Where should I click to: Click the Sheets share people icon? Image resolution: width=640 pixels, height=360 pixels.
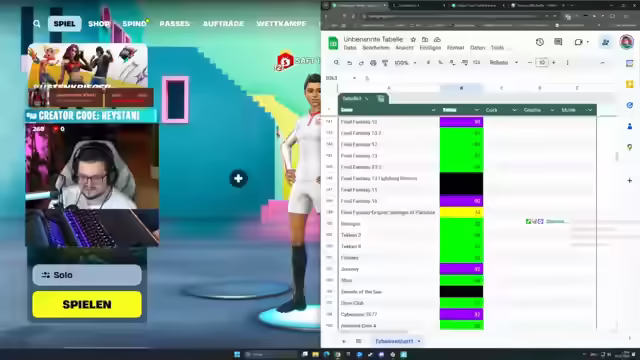606,42
